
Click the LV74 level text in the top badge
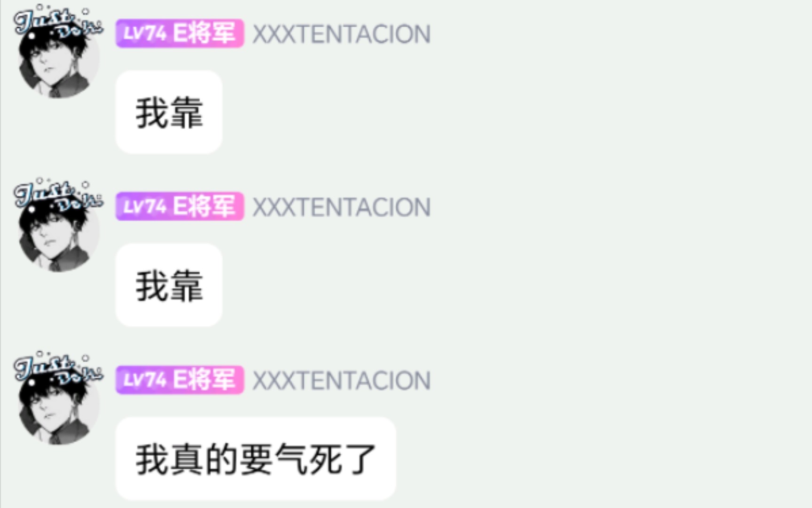click(x=144, y=33)
